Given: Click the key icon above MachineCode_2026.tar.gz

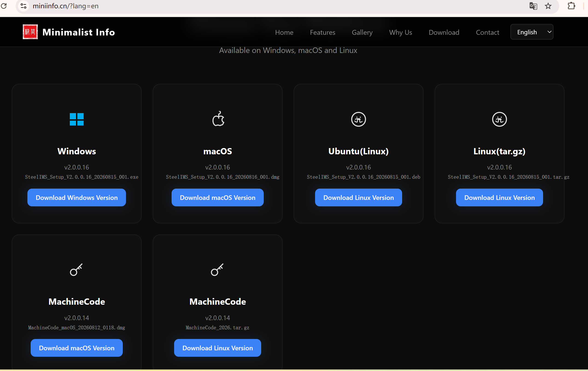Looking at the screenshot, I should (217, 270).
